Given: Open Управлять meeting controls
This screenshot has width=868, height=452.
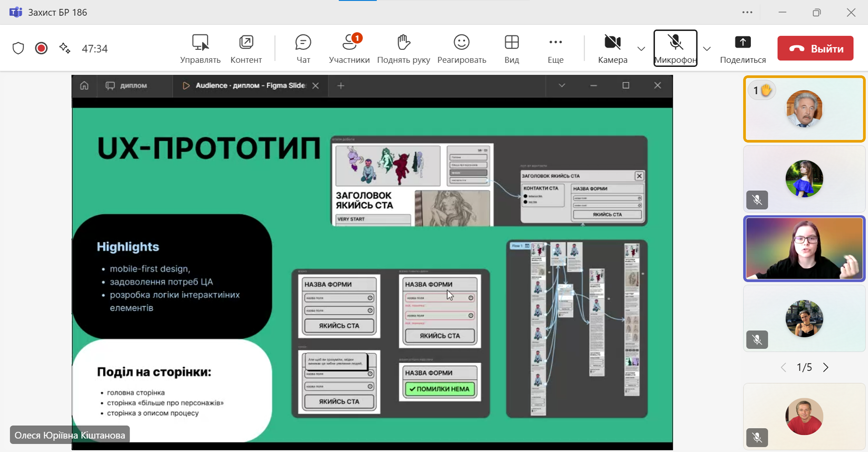Looking at the screenshot, I should tap(200, 48).
